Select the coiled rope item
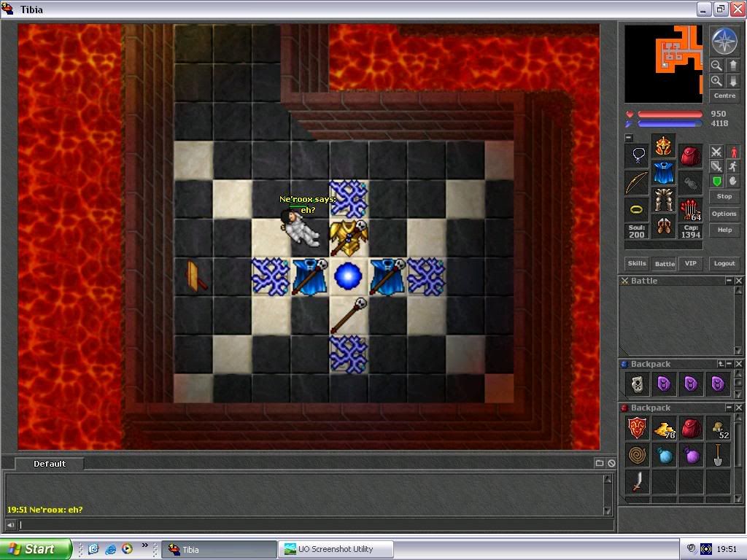The height and width of the screenshot is (560, 747). (x=638, y=455)
